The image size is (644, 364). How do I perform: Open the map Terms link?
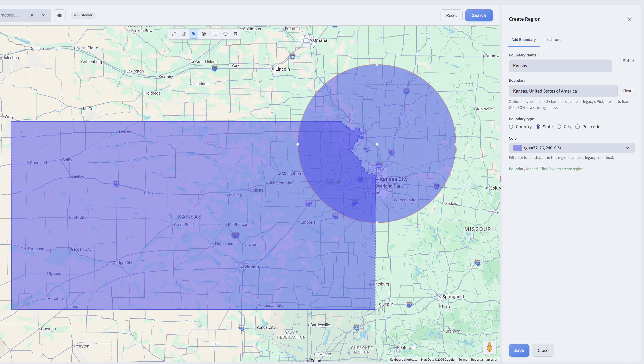pos(463,360)
